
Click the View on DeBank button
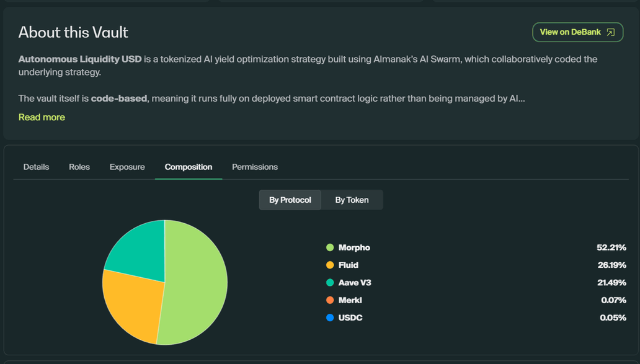(577, 32)
